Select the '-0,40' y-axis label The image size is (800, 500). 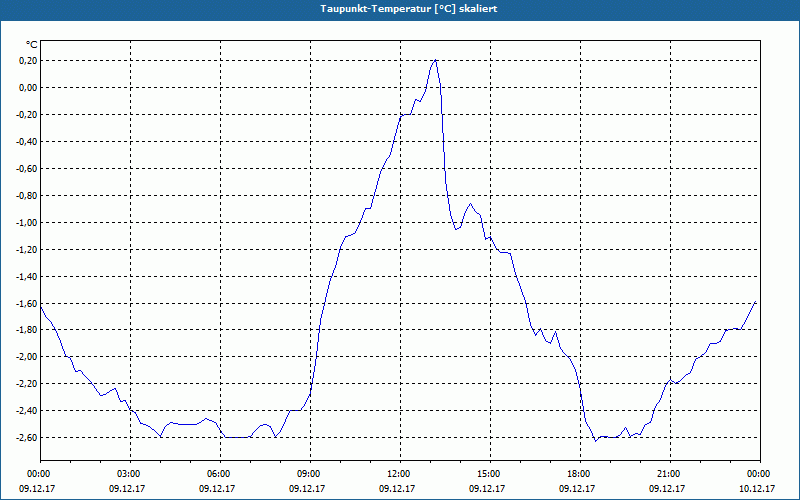(28, 142)
